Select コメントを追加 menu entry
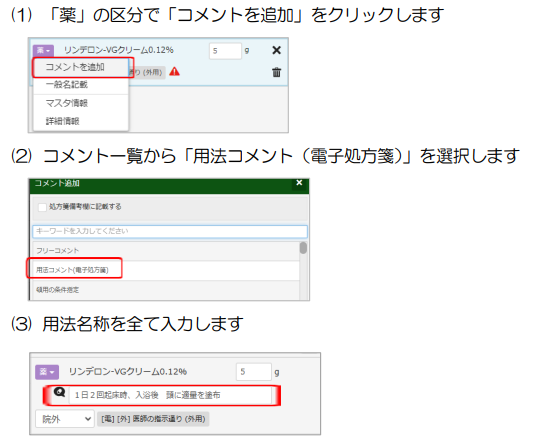The height and width of the screenshot is (446, 539). coord(81,67)
